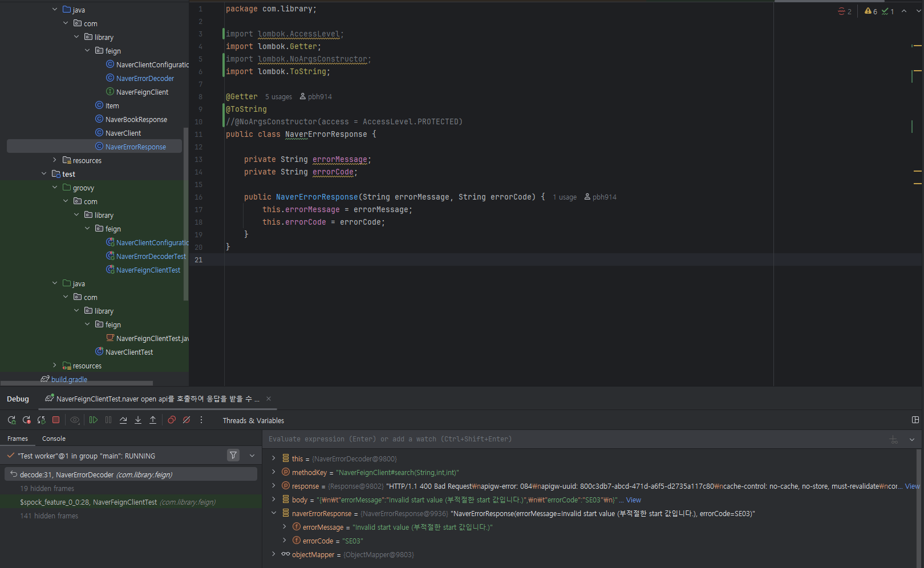
Task: Collapse the naverErrorResponse variable
Action: [274, 513]
